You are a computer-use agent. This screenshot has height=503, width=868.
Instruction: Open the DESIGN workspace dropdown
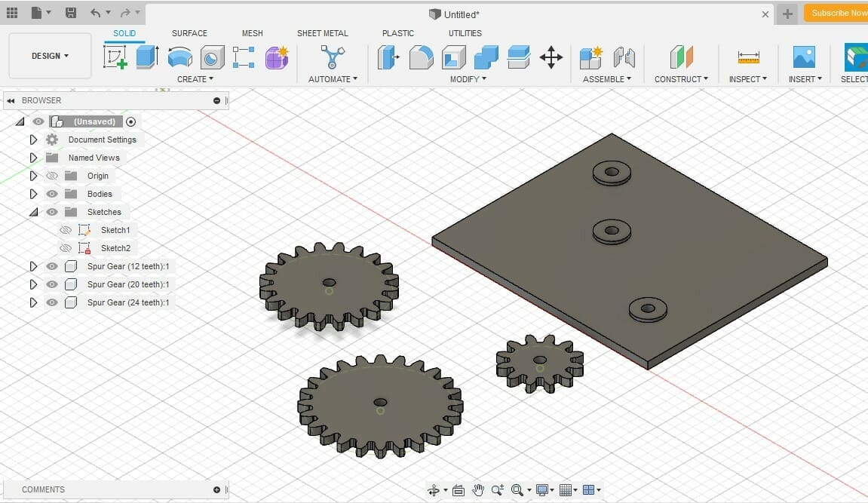coord(50,56)
